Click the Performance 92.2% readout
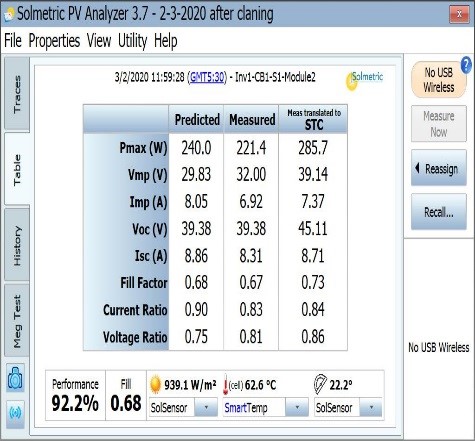The image size is (475, 441). coord(75,395)
